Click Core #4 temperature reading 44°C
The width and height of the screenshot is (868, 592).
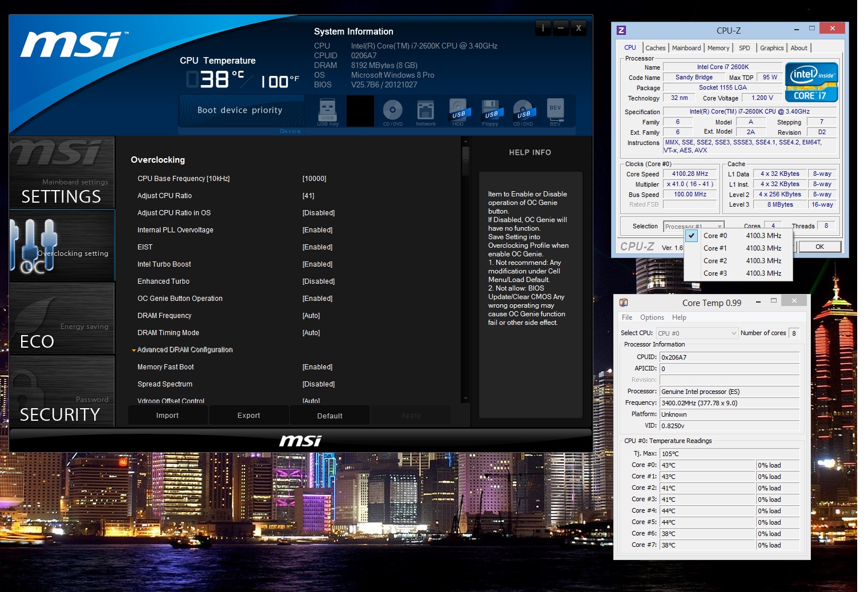click(708, 511)
